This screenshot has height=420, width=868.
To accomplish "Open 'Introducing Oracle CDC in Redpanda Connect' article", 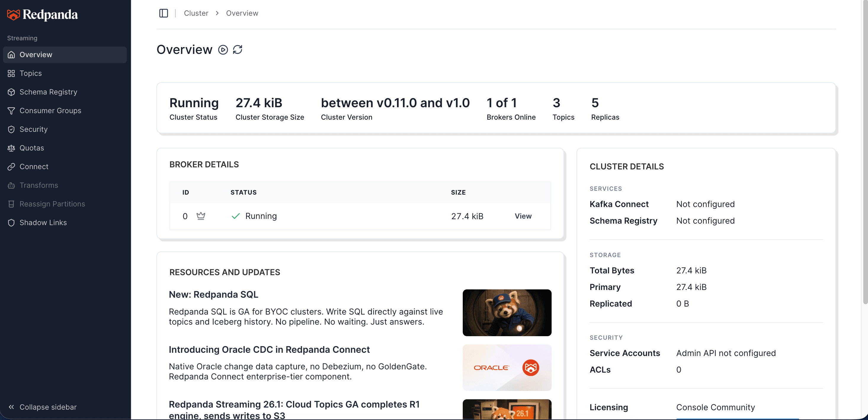I will [x=269, y=350].
